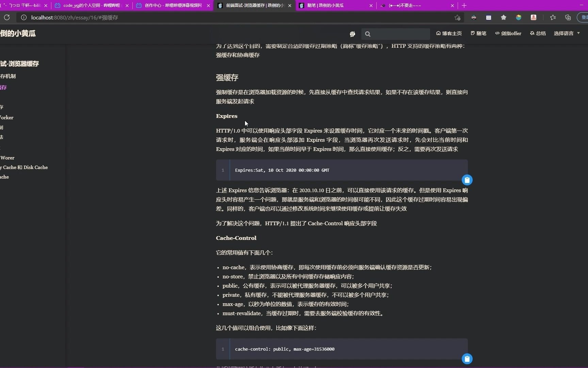Click the 跌倒的小黄瓜 site title
This screenshot has height=368, width=588.
point(18,33)
